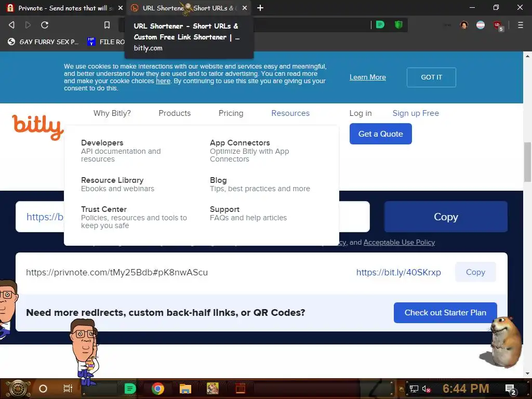Click the muted volume tray icon
The image size is (532, 399).
click(426, 389)
